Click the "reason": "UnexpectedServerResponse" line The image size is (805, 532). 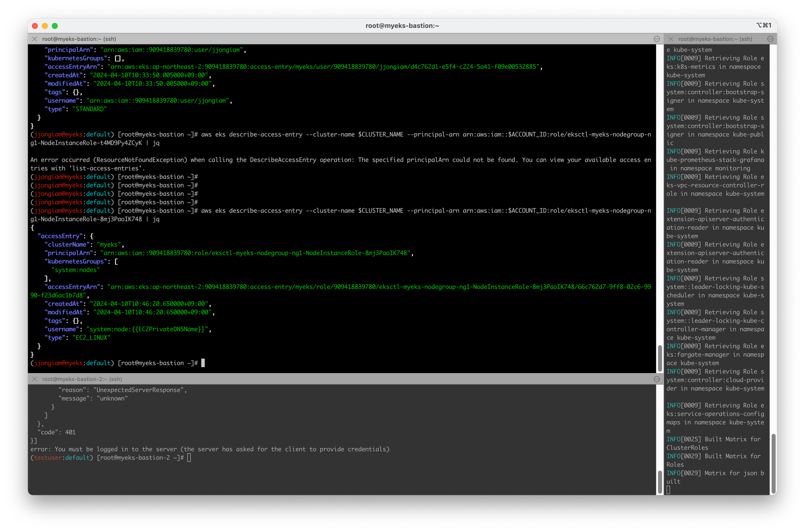click(122, 390)
